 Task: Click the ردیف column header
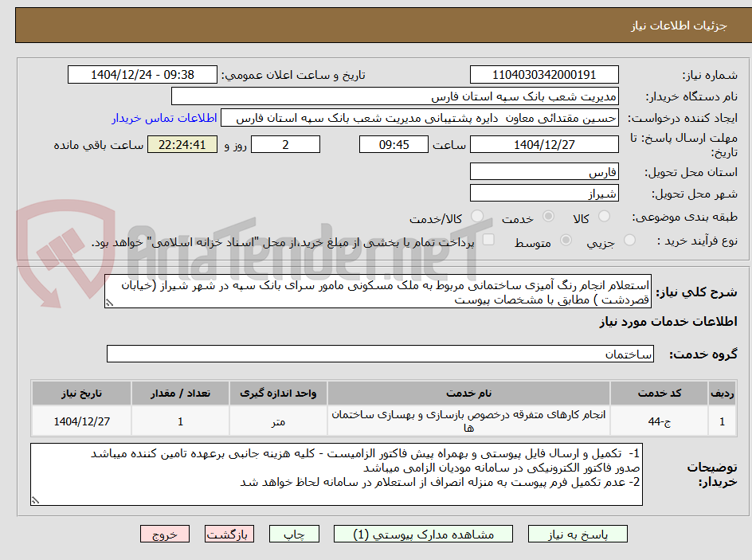click(723, 394)
